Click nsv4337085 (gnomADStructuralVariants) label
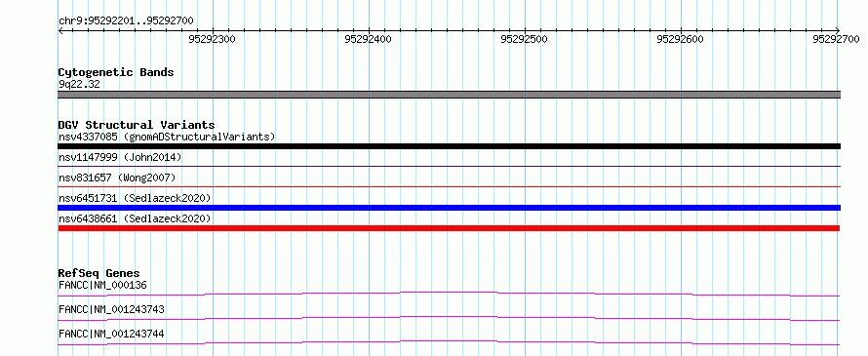This screenshot has height=356, width=868. (167, 137)
